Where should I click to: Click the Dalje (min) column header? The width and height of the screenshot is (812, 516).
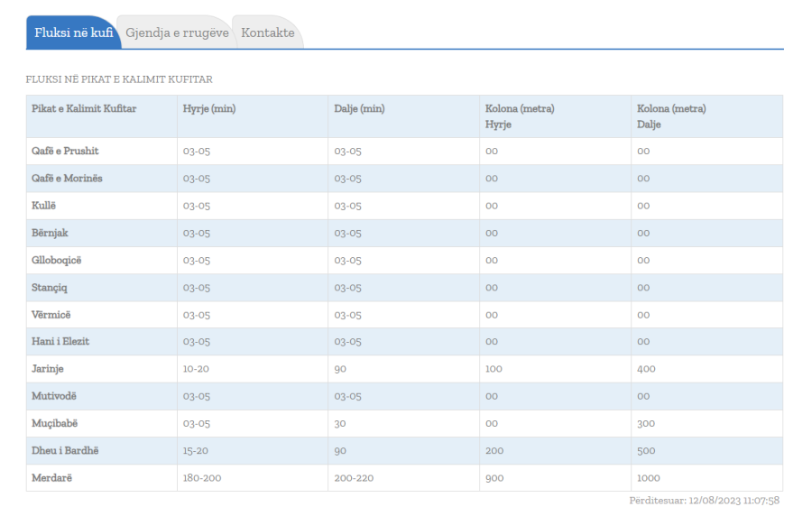359,109
